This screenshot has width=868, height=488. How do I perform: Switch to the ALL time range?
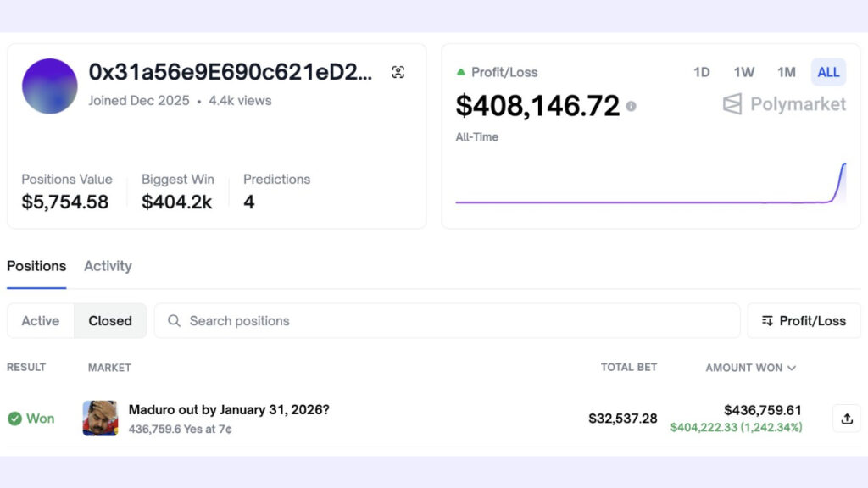point(828,72)
